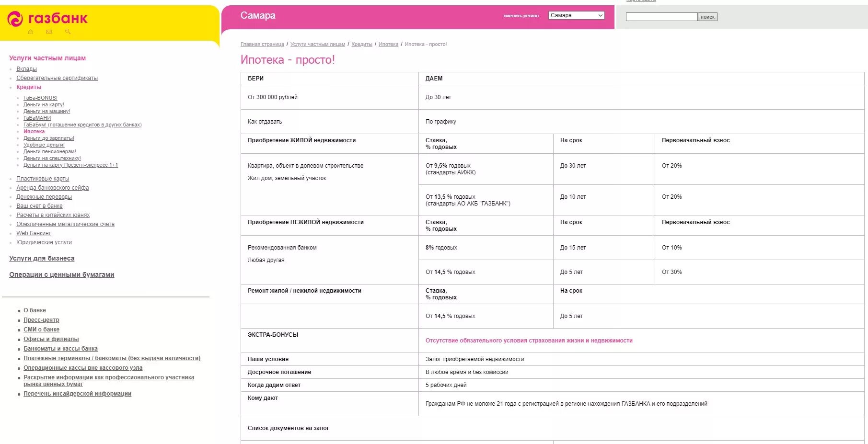Open Операции с ценными бумагами section
Image resolution: width=868 pixels, height=444 pixels.
(62, 274)
